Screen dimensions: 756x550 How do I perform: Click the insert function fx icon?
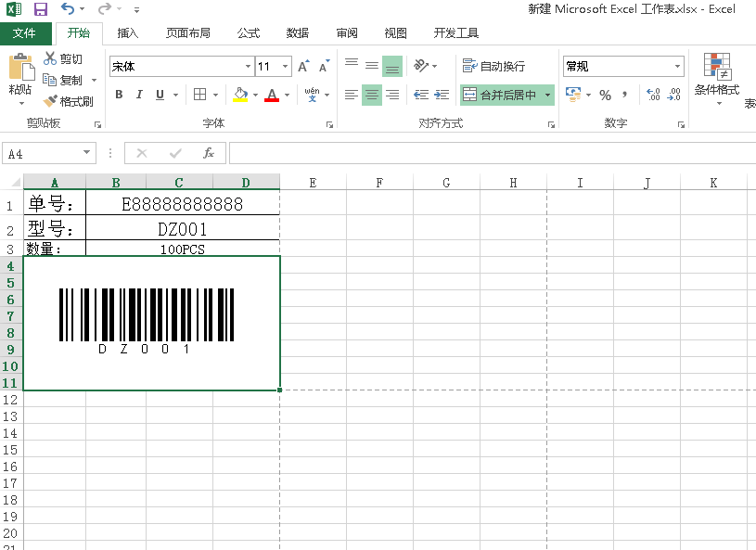click(x=209, y=153)
